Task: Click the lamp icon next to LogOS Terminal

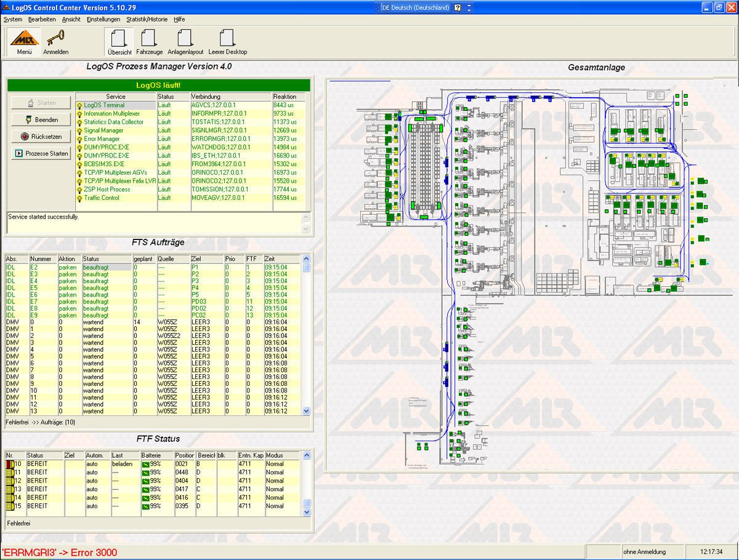Action: 79,105
